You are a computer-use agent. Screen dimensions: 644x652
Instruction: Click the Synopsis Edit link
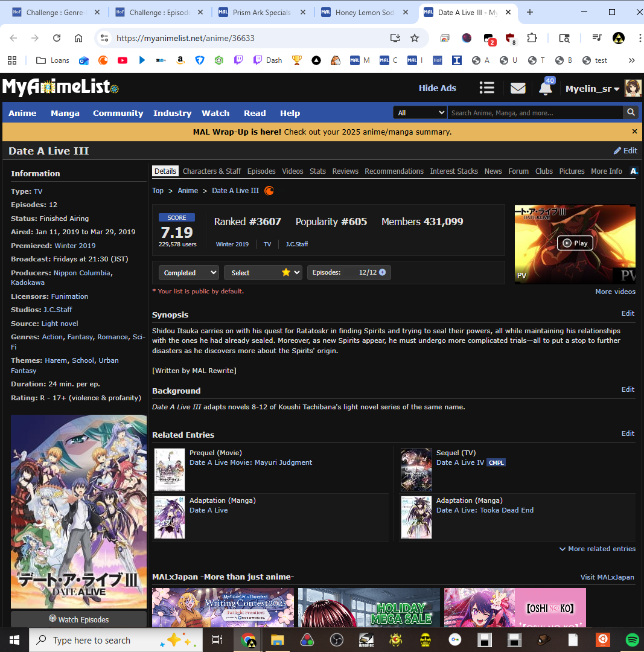[x=628, y=313]
